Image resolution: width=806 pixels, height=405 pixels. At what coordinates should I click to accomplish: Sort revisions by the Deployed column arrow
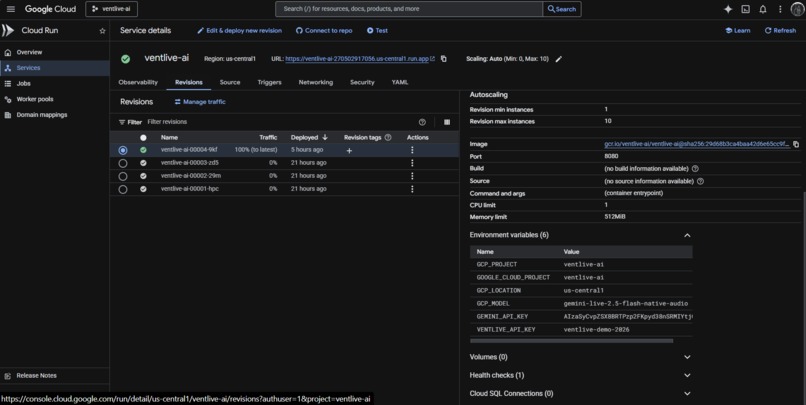point(325,138)
